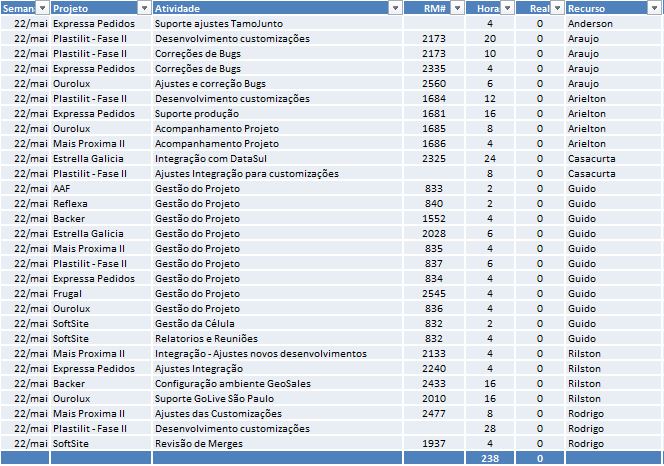Click RM# cell 837
The height and width of the screenshot is (466, 664).
click(x=434, y=264)
